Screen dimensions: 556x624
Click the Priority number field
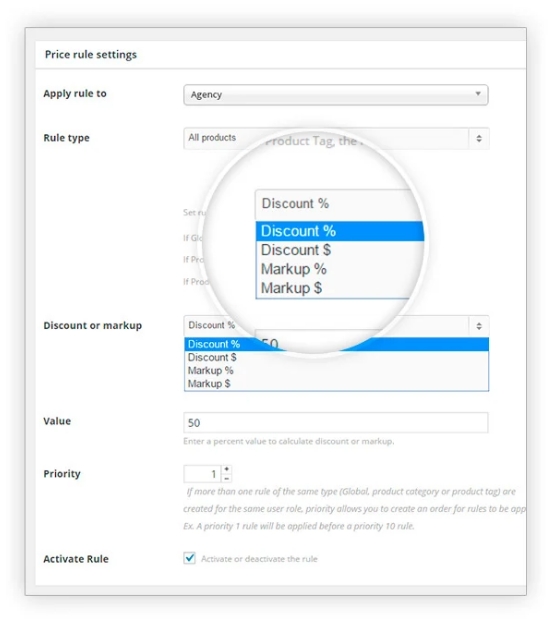click(x=202, y=474)
